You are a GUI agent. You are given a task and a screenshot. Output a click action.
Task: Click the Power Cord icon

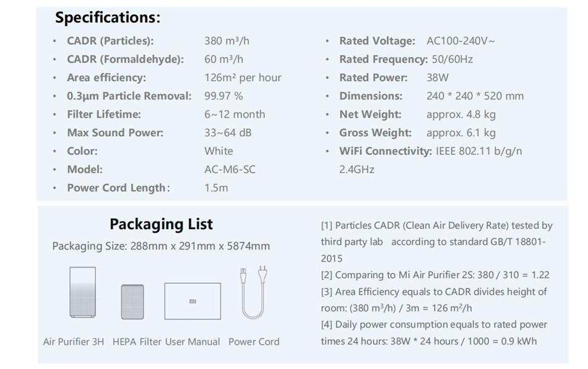[x=254, y=292]
